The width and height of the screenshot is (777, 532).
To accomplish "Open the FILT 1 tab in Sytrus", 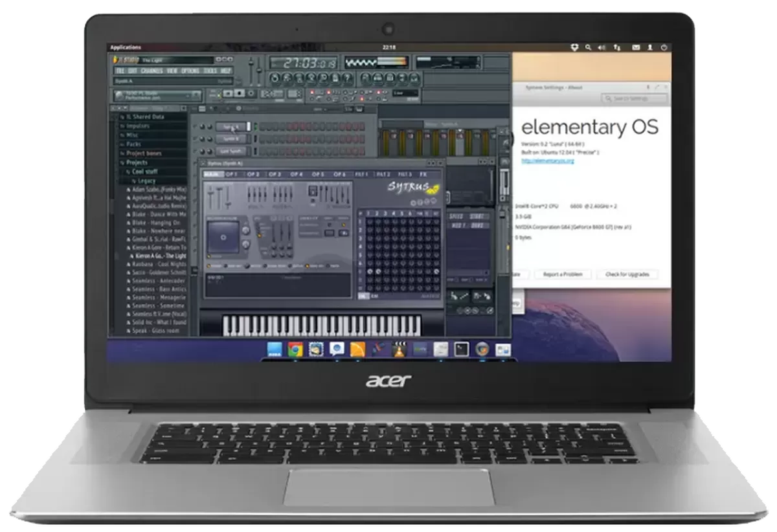I will [361, 175].
